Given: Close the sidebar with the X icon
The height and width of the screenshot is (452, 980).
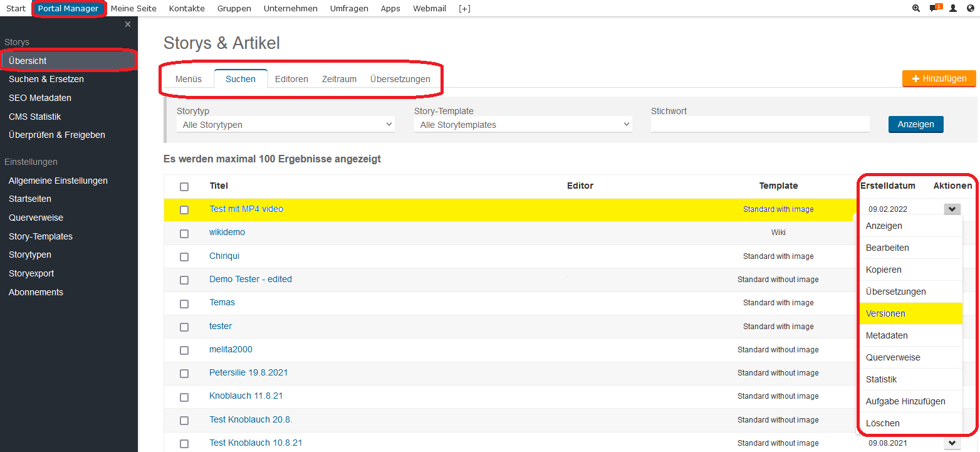Looking at the screenshot, I should tap(128, 24).
